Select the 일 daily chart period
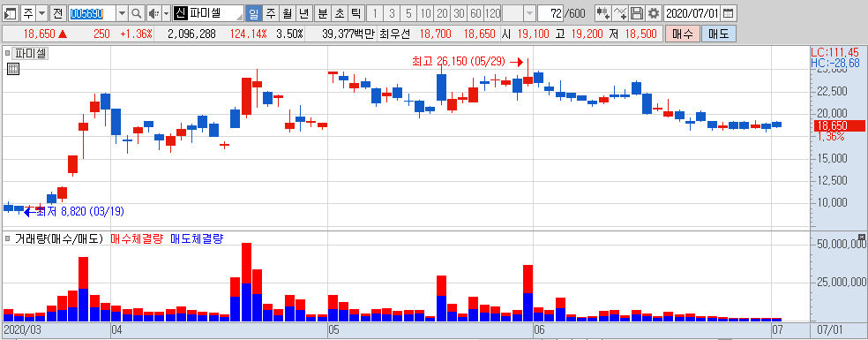Image resolution: width=868 pixels, height=340 pixels. click(x=253, y=12)
